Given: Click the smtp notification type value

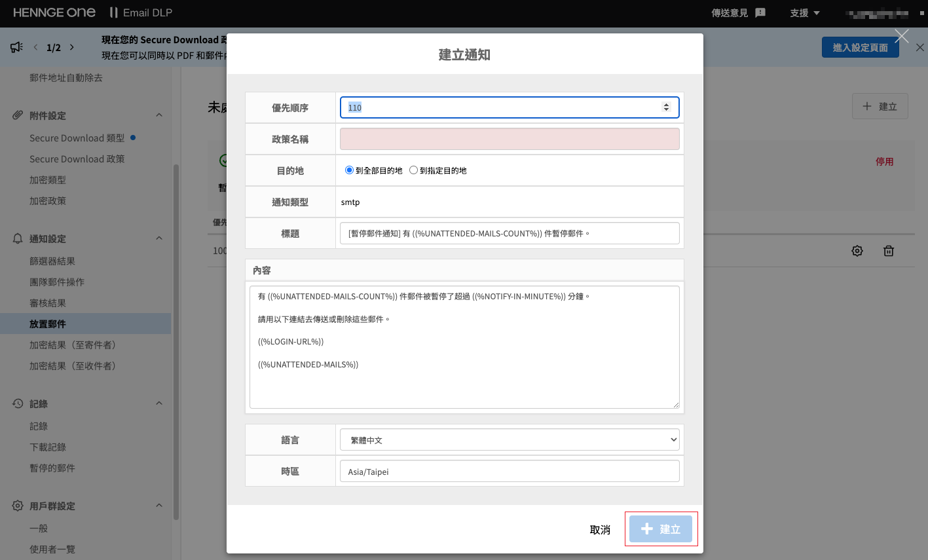Looking at the screenshot, I should [350, 202].
